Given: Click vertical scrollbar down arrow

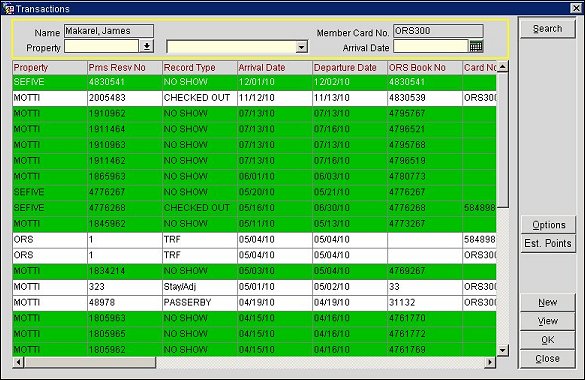Looking at the screenshot, I should pos(503,350).
